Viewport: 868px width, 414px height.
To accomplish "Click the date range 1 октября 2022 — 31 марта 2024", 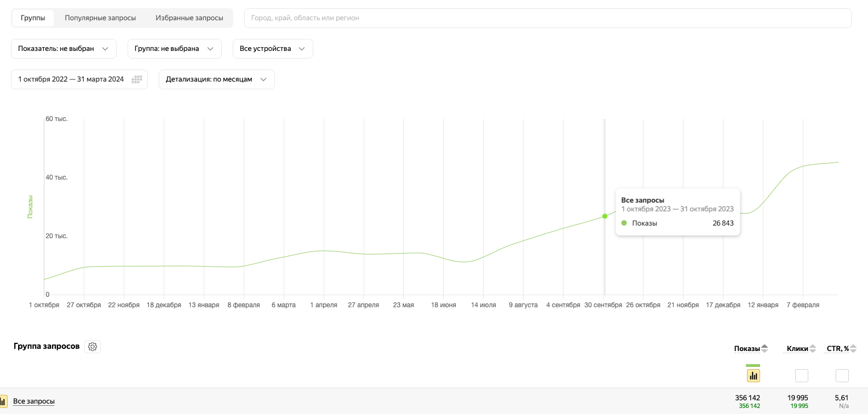I will tap(71, 79).
